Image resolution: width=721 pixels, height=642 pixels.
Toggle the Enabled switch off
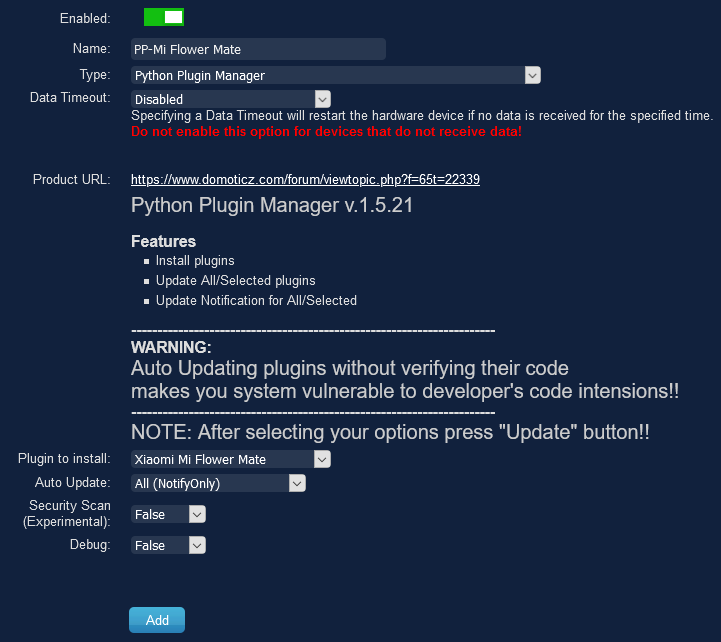[164, 17]
